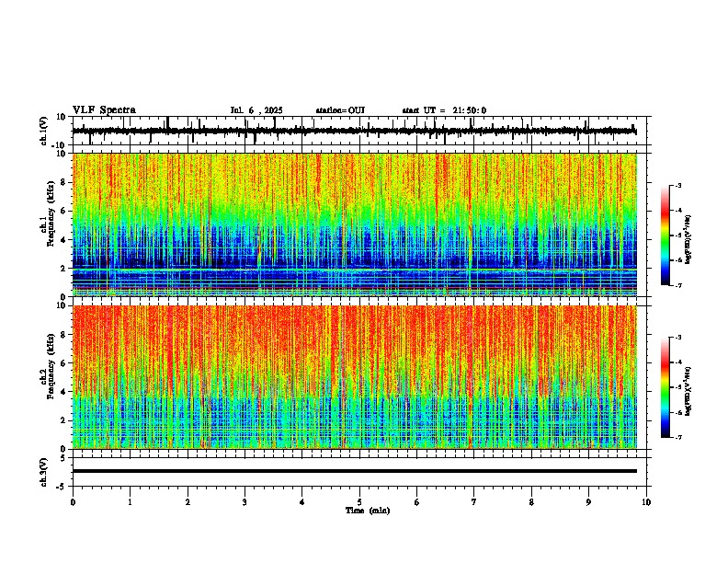The height and width of the screenshot is (563, 728).
Task: Click inside the ch.2 spectrogram panel
Action: point(355,377)
